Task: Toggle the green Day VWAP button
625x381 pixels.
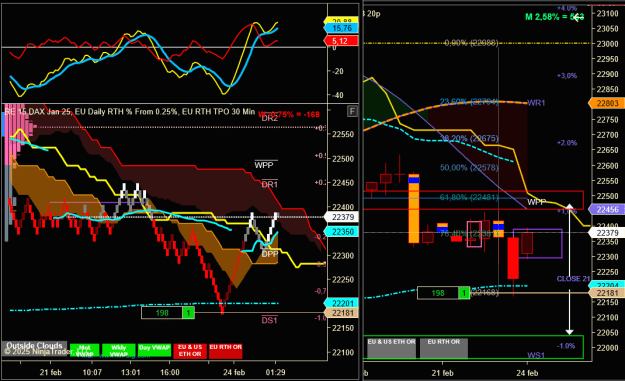Action: click(x=154, y=350)
